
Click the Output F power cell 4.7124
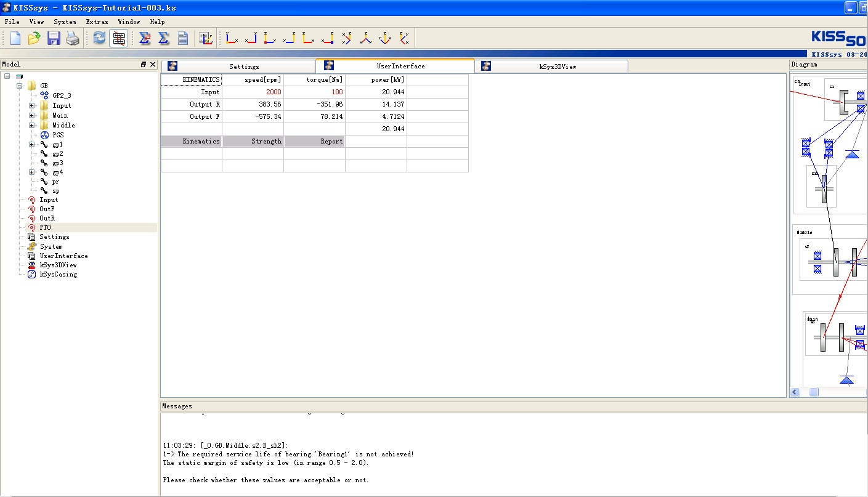click(376, 116)
